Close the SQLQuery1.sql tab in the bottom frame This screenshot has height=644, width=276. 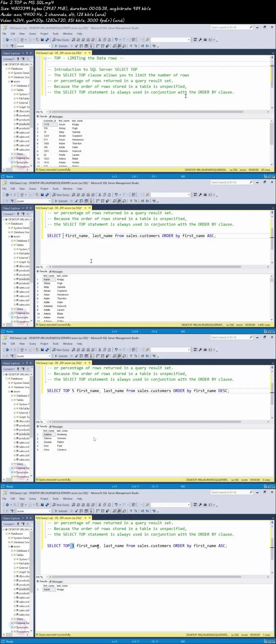89,518
